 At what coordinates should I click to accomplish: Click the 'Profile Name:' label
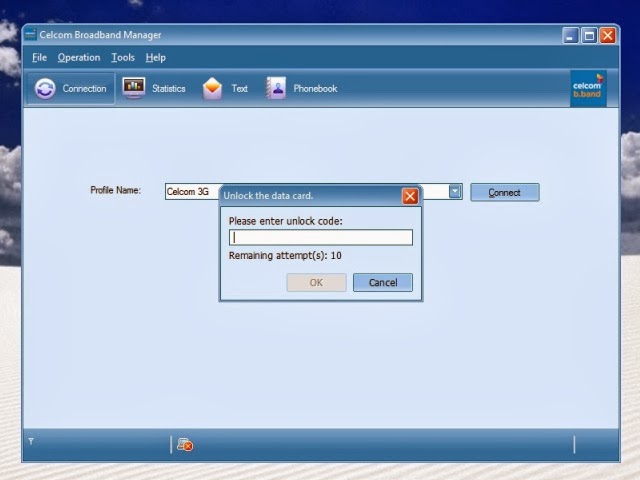point(116,190)
